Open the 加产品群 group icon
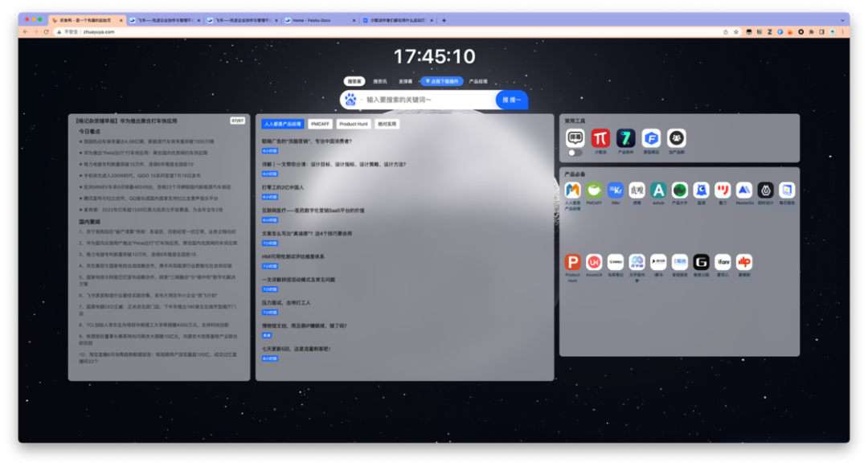 [676, 137]
